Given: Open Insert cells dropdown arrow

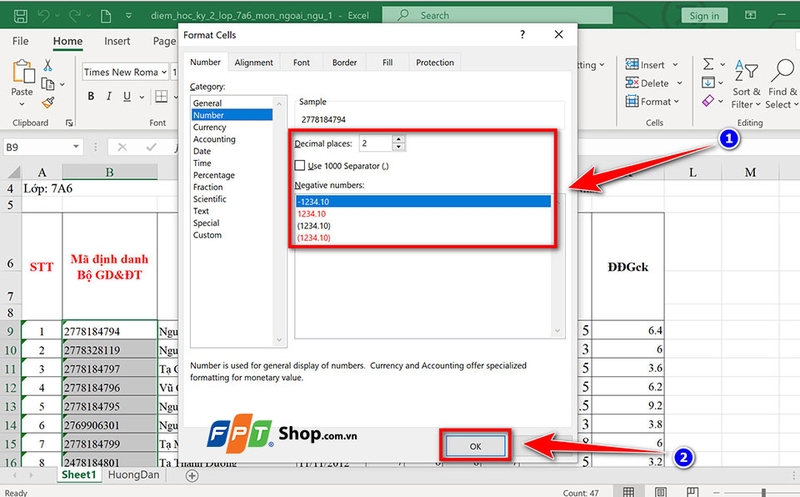Looking at the screenshot, I should [675, 65].
